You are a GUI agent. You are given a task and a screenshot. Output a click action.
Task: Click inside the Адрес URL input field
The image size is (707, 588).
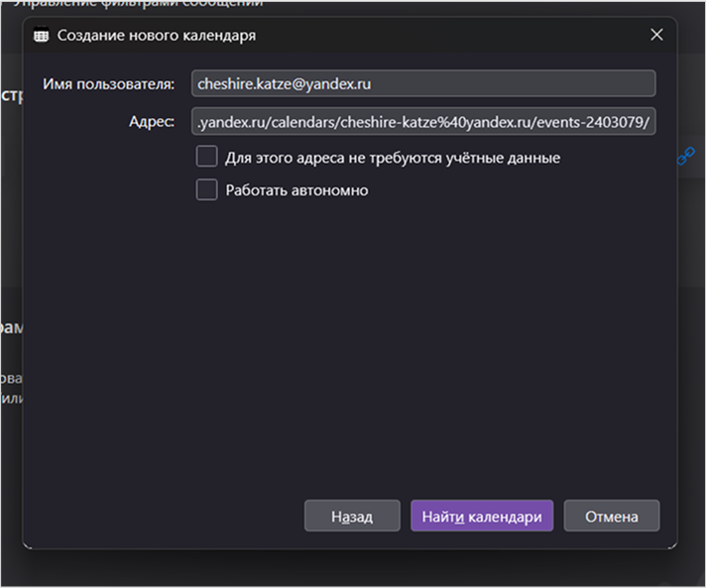pos(423,122)
